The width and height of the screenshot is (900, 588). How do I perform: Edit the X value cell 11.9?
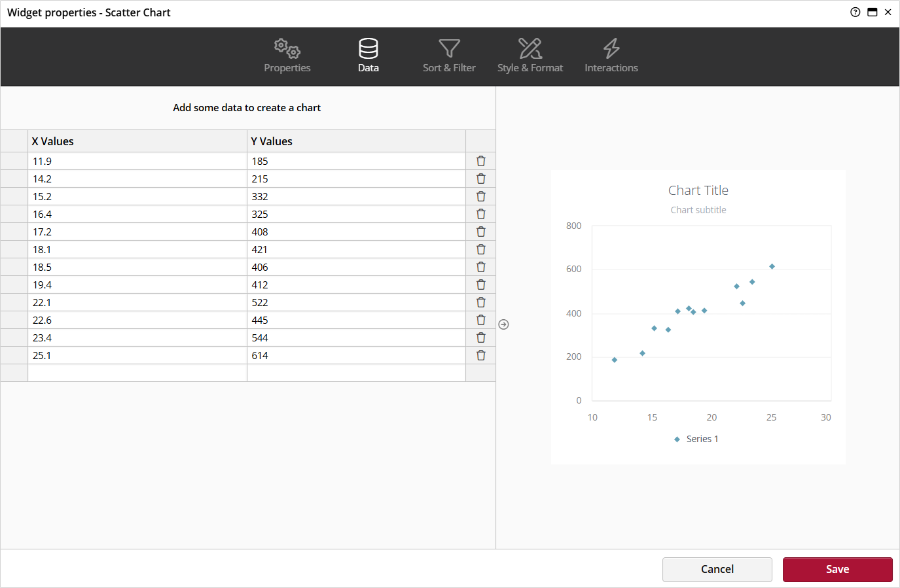137,161
